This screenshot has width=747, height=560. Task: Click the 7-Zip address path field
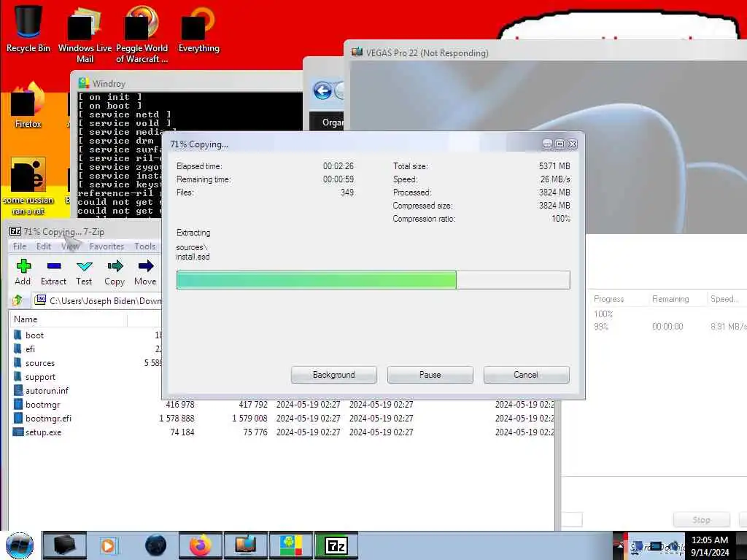[x=98, y=300]
